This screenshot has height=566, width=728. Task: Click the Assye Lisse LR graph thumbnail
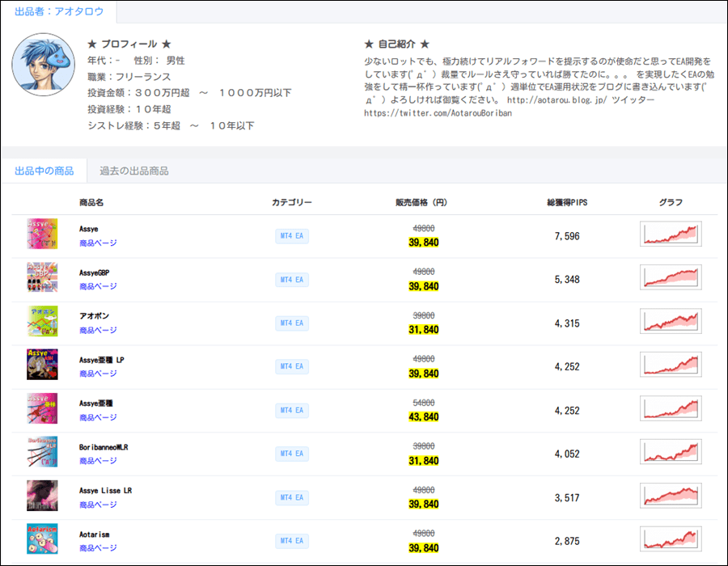pos(671,496)
